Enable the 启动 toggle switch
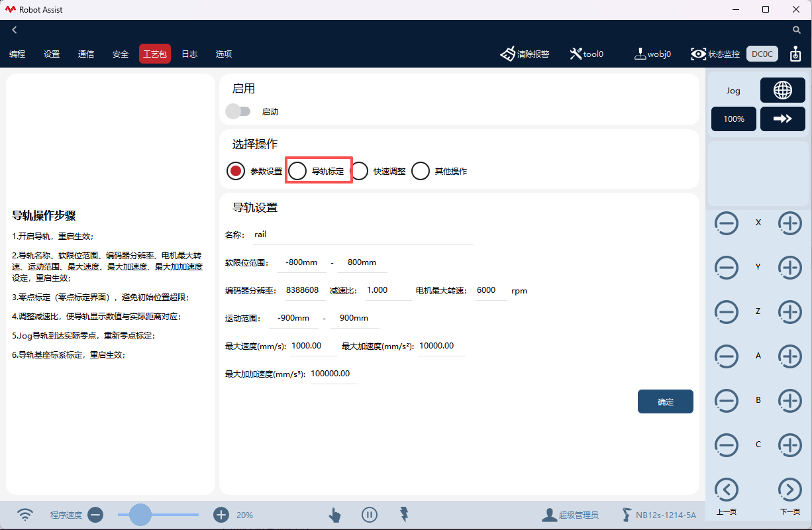The image size is (812, 530). coord(238,111)
